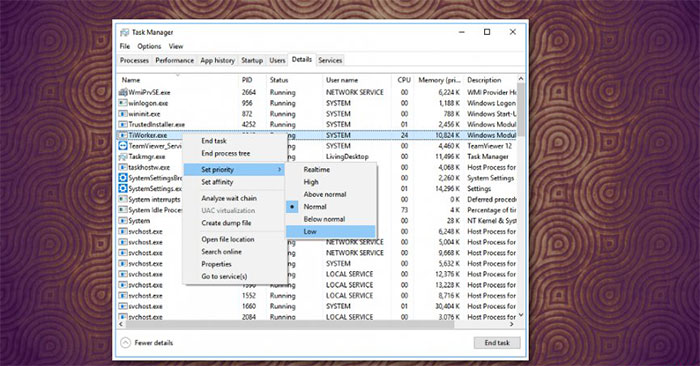Click the WmiPrvSE.exe process icon

(123, 92)
